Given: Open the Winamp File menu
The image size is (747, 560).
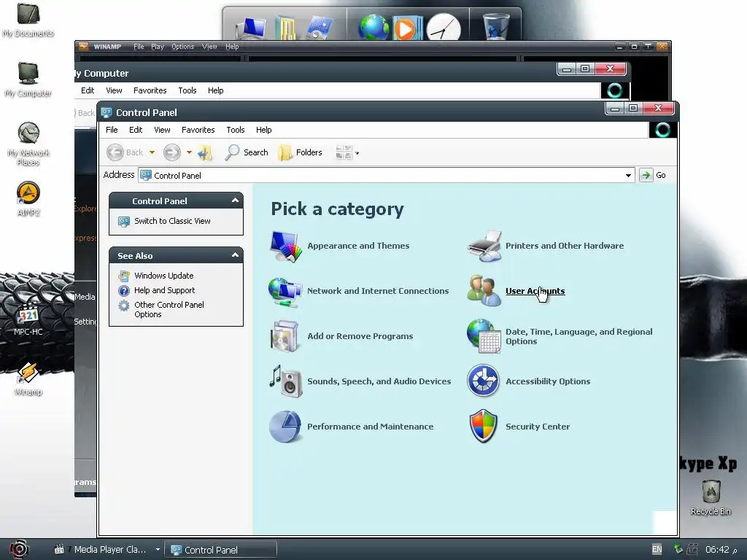Looking at the screenshot, I should [139, 47].
